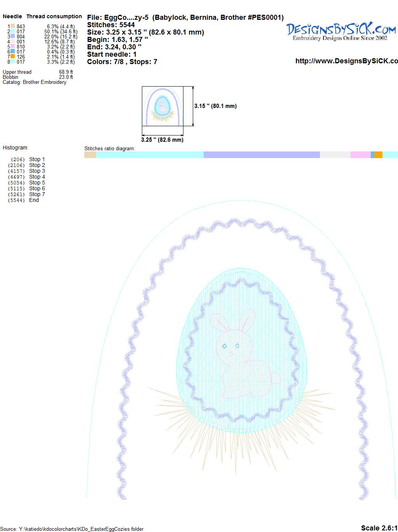This screenshot has width=398, height=532.
Task: Select Stop 1 in the histogram list
Action: point(37,159)
